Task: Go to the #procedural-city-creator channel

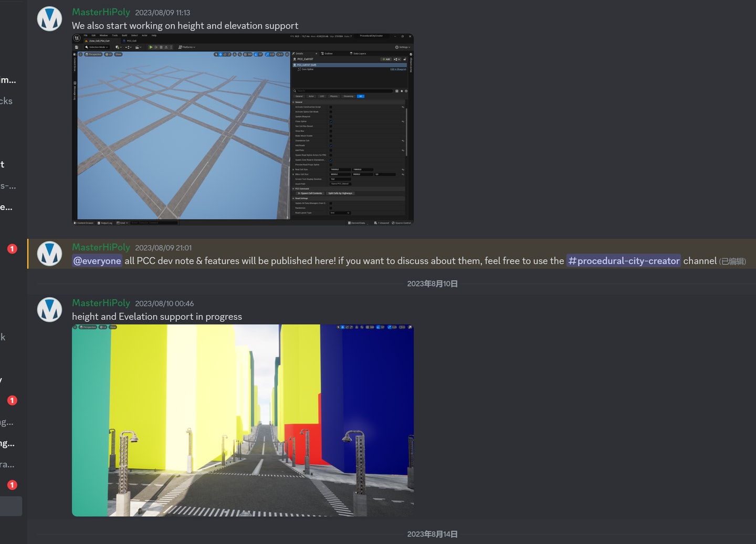Action: point(624,261)
